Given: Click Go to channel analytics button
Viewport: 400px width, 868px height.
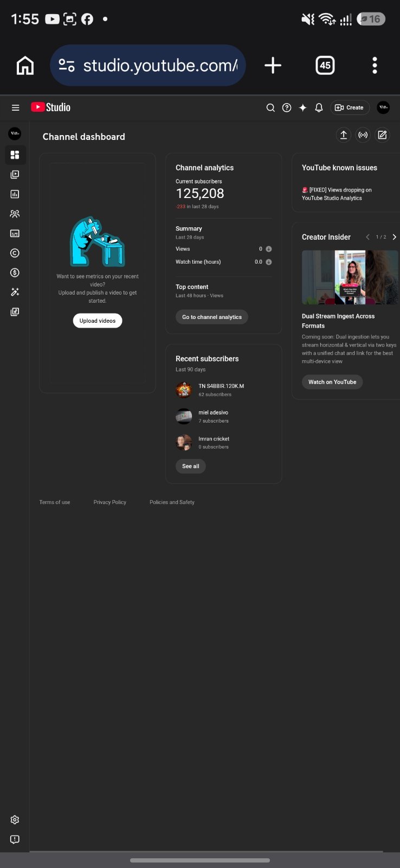Looking at the screenshot, I should click(x=212, y=317).
